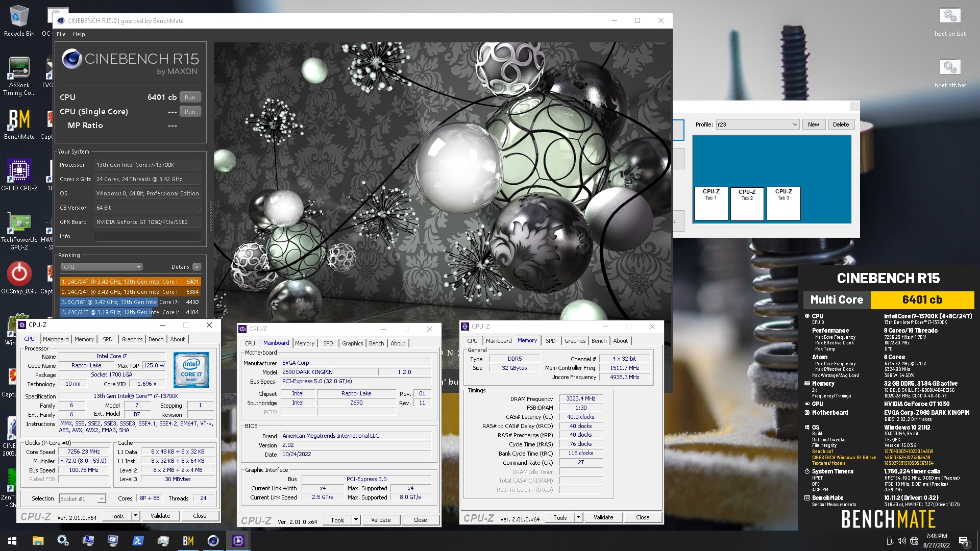Open About tab in middle CPU-Z window
Screen dimensions: 980x551
(398, 343)
